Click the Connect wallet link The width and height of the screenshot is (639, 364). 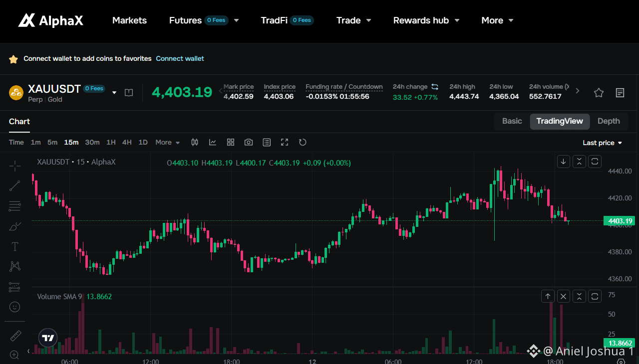pyautogui.click(x=180, y=58)
